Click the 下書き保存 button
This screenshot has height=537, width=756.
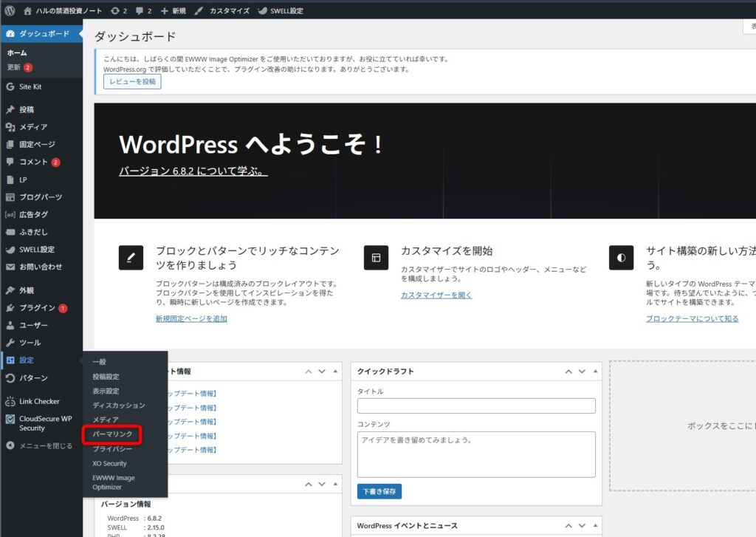[x=379, y=491]
